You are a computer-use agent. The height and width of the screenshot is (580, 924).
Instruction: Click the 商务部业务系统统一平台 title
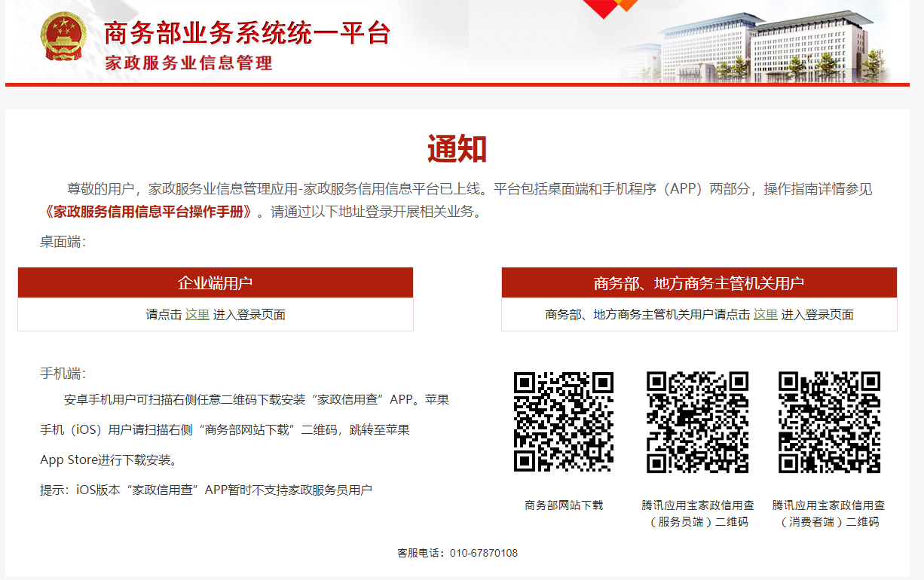click(x=247, y=33)
